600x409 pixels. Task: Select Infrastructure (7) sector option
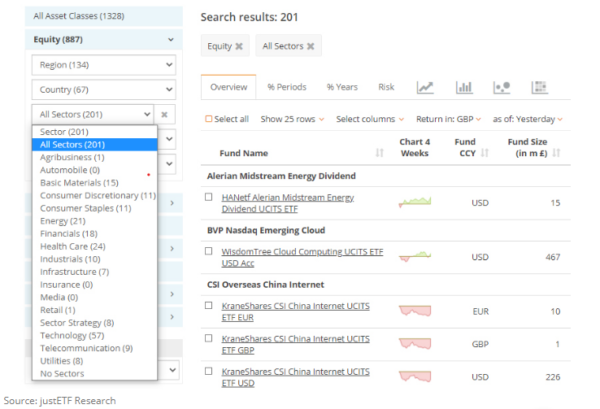pyautogui.click(x=95, y=272)
